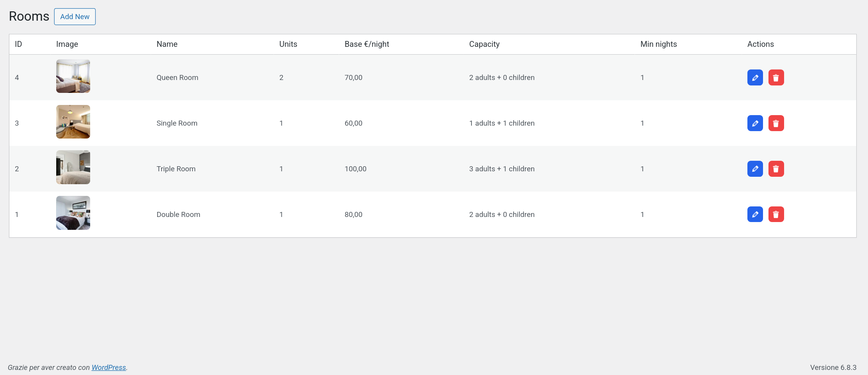Select the Queen Room name text

point(177,77)
